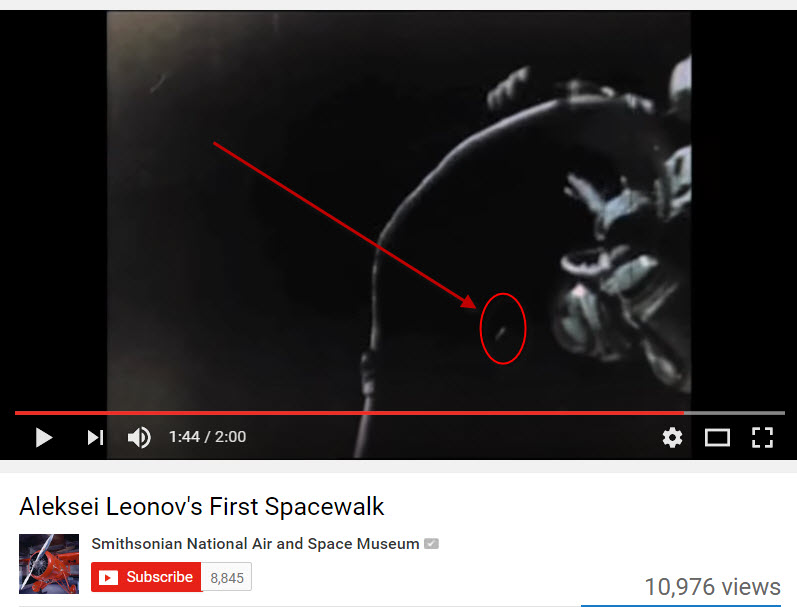
Task: Click the red circled object in the video
Action: pos(503,328)
